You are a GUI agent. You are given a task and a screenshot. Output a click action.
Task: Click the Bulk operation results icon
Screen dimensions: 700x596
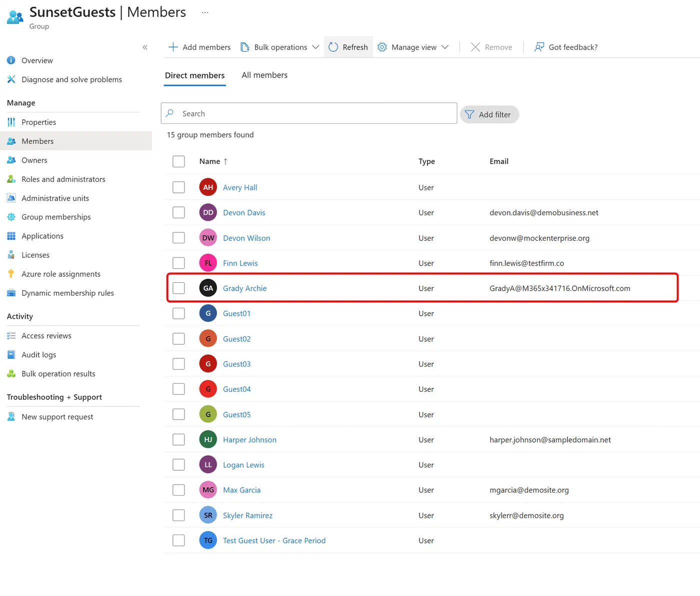click(x=11, y=374)
